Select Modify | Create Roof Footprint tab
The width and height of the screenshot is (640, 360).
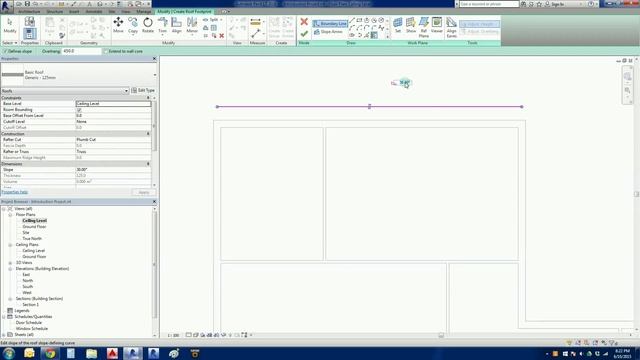(x=184, y=11)
